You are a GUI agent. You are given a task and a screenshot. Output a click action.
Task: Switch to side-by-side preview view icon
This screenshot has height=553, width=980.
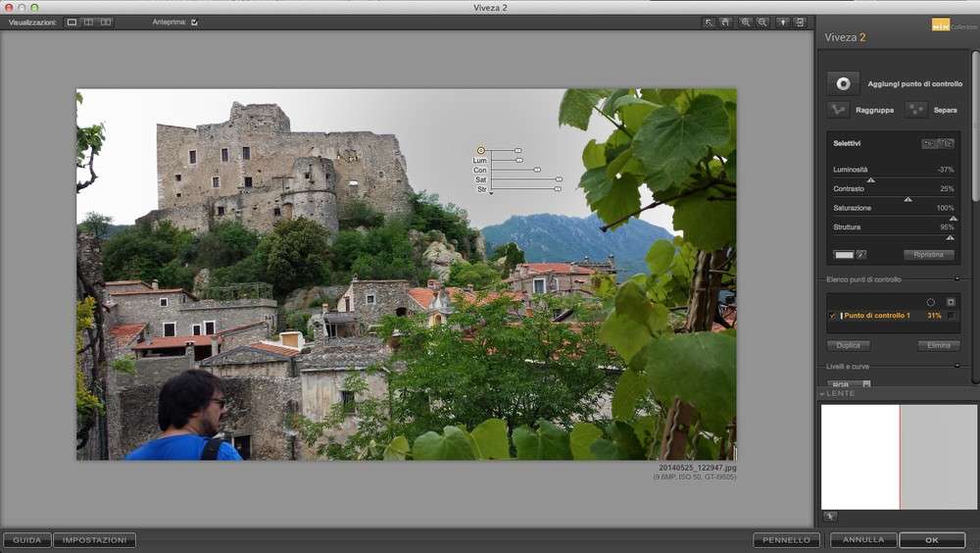point(88,22)
